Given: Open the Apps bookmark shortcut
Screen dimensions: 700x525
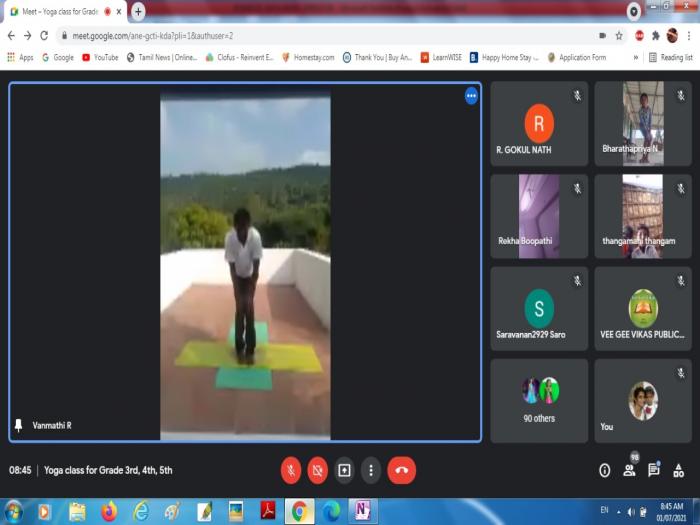Looking at the screenshot, I should pyautogui.click(x=20, y=57).
